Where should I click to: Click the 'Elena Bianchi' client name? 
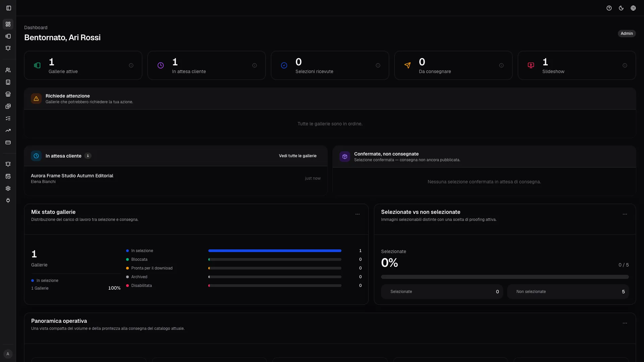[43, 182]
